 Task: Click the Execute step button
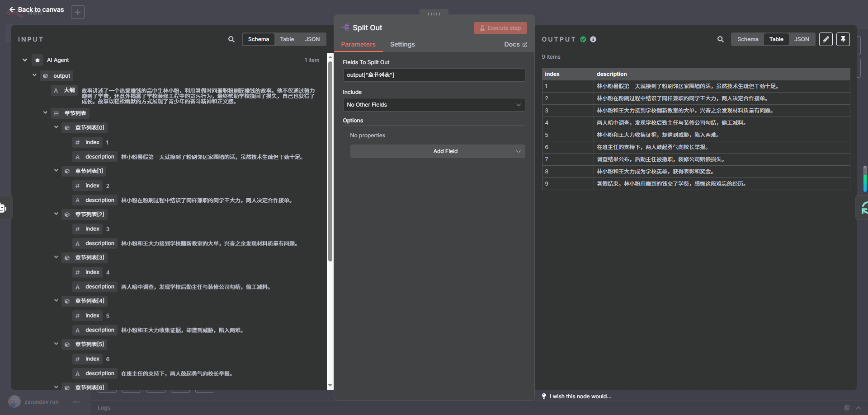500,28
